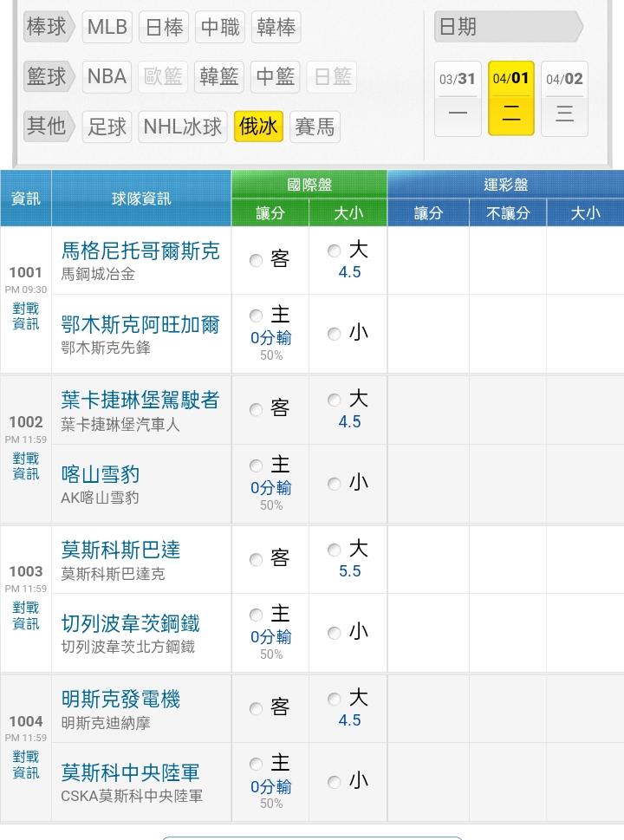
Task: Click the 棒球 category label
Action: tap(49, 27)
